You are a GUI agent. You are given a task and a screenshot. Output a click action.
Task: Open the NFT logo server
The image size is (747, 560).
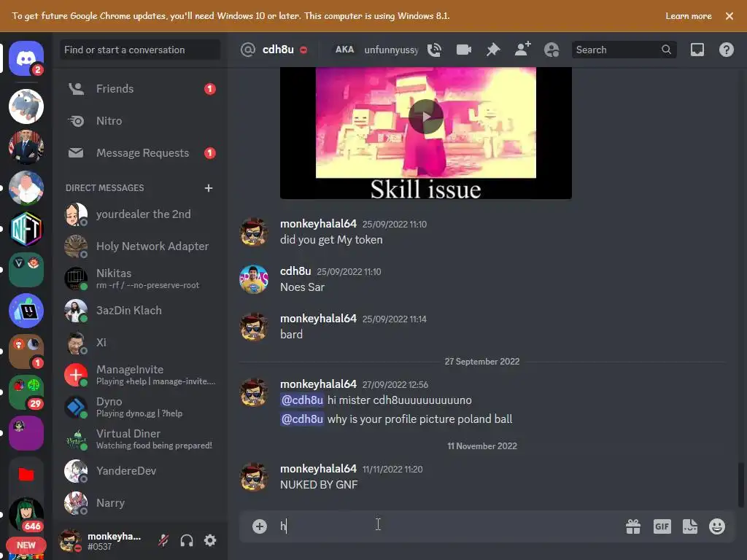coord(26,229)
